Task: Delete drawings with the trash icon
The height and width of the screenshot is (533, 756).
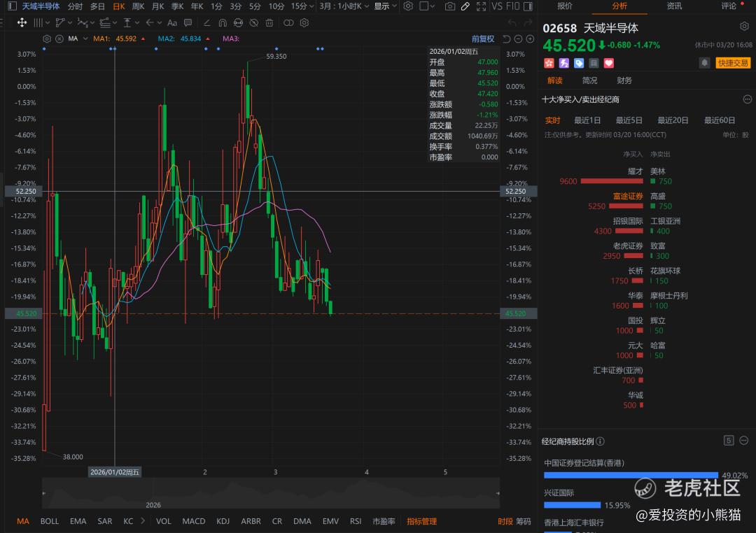Action: [x=269, y=22]
